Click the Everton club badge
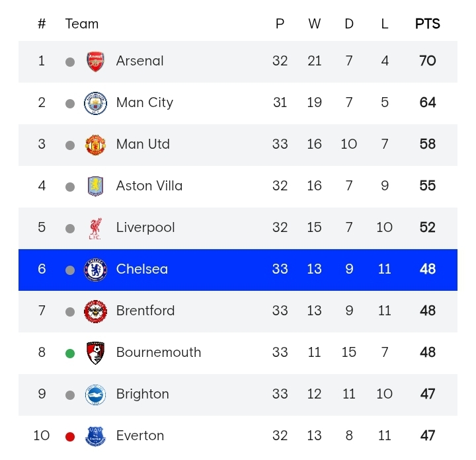 click(95, 436)
